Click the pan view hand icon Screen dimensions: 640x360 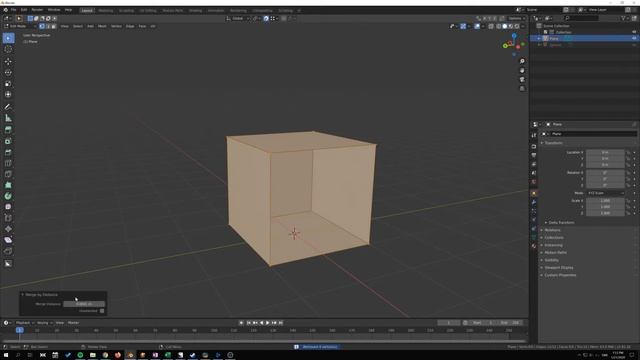[x=522, y=71]
